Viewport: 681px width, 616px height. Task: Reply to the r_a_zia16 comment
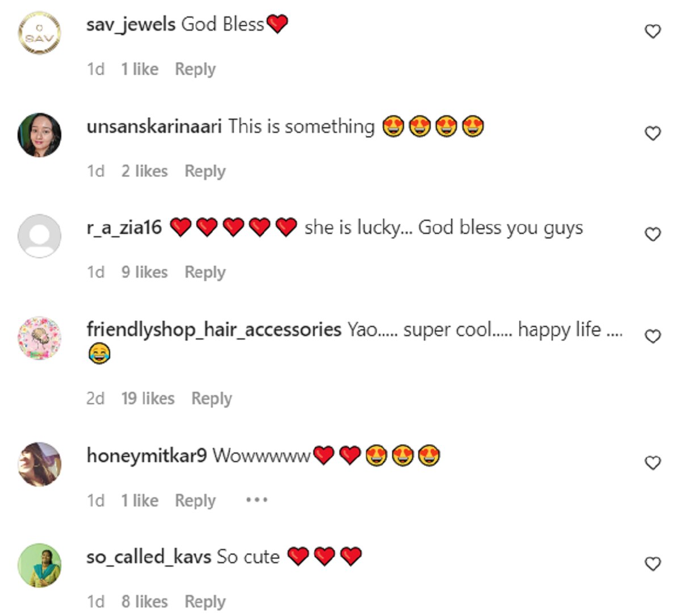205,272
